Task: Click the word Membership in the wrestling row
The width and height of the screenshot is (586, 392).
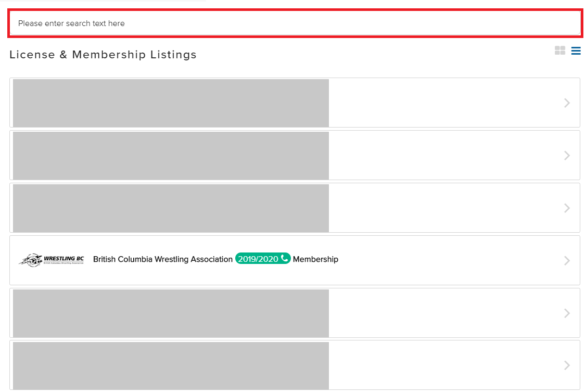Action: [315, 259]
